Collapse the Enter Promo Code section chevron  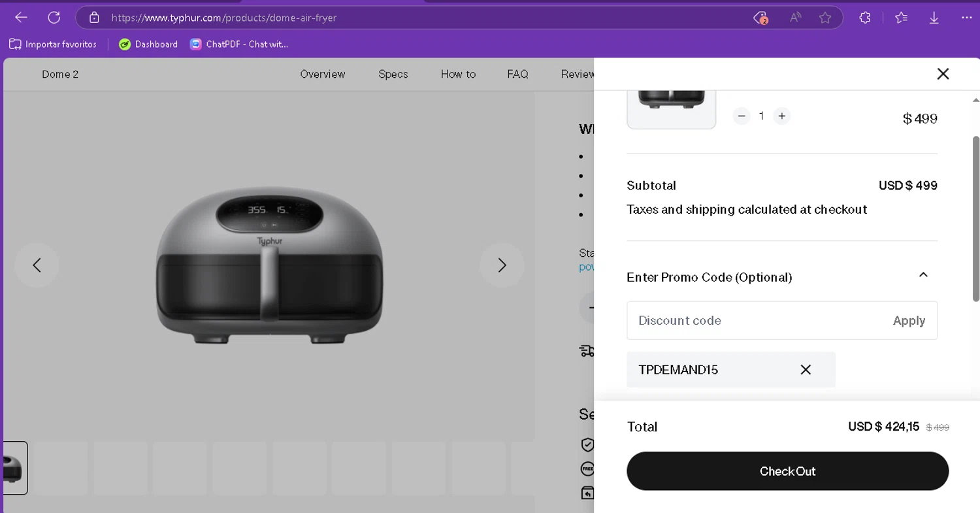click(923, 275)
